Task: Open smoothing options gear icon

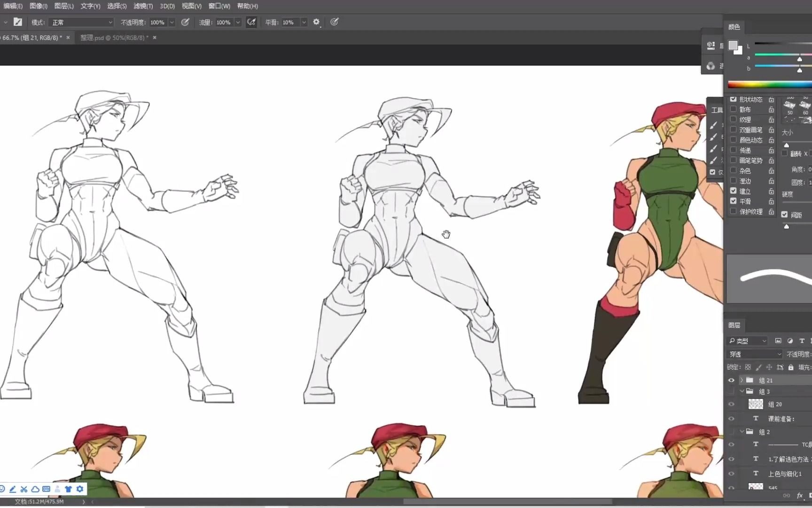Action: [316, 22]
